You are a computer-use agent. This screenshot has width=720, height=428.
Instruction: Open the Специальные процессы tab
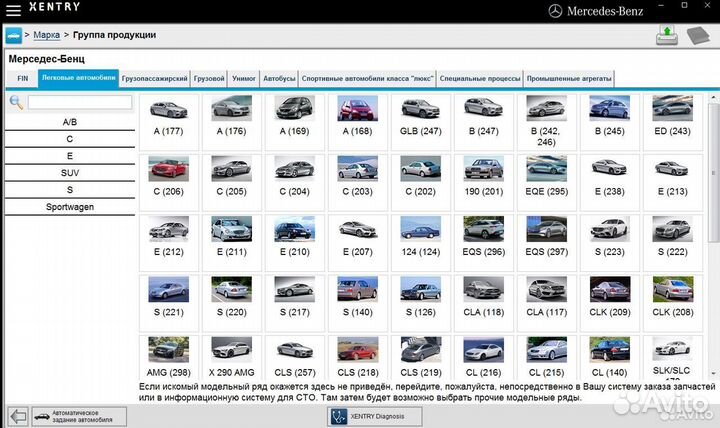480,79
